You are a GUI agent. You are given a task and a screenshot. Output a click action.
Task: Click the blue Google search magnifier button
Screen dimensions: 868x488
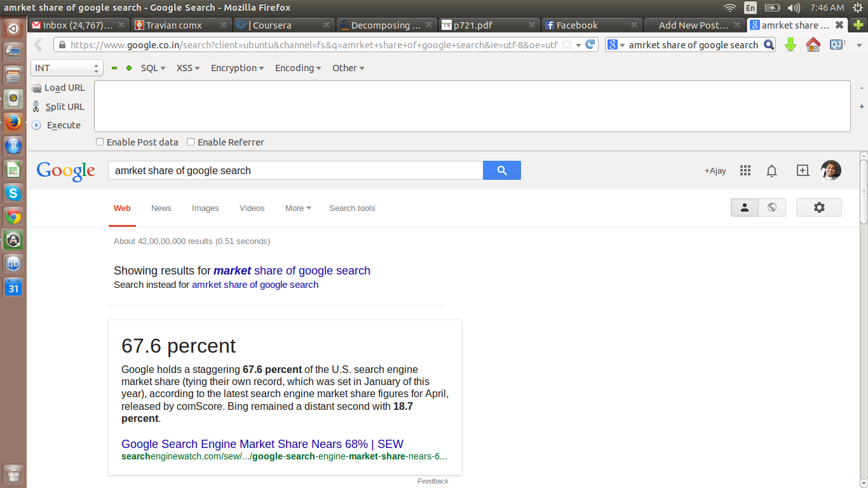coord(501,170)
